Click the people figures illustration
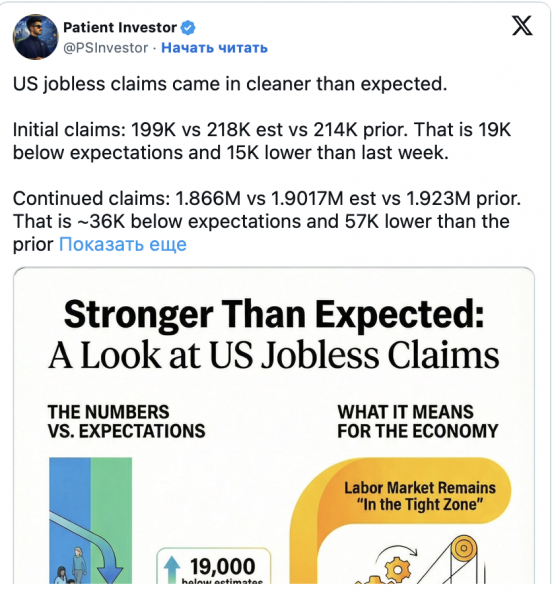 point(72,566)
